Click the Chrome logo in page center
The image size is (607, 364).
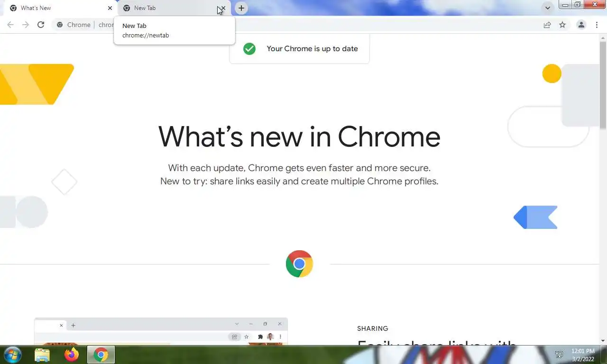[299, 264]
